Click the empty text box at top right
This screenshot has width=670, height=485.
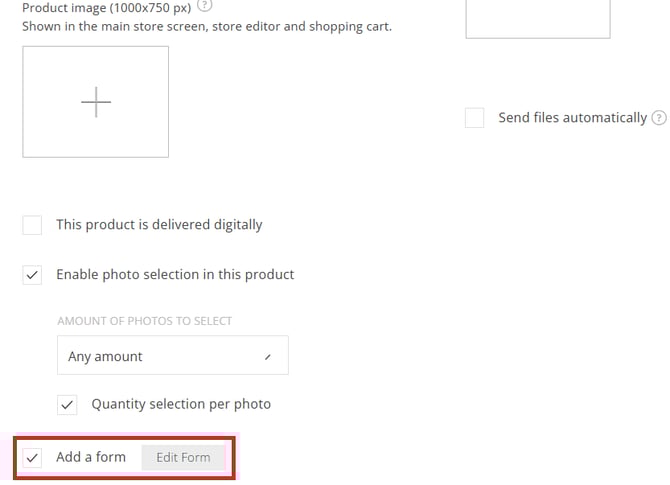coord(538,18)
